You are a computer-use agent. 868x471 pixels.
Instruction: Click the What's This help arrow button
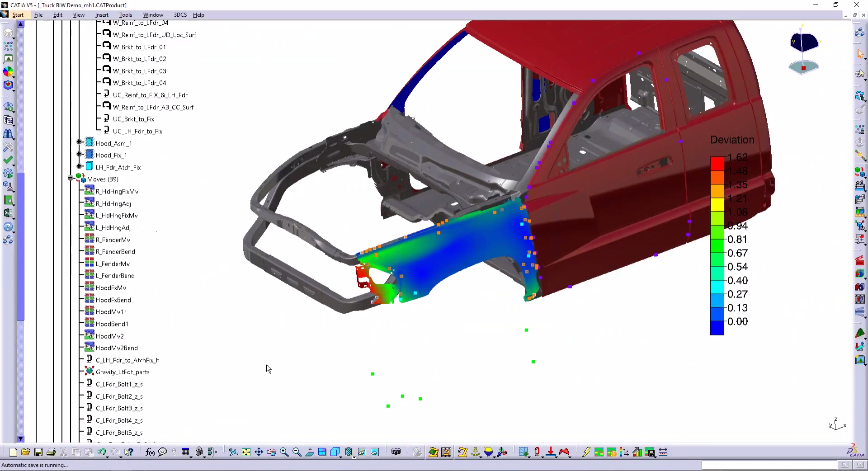coord(129,452)
